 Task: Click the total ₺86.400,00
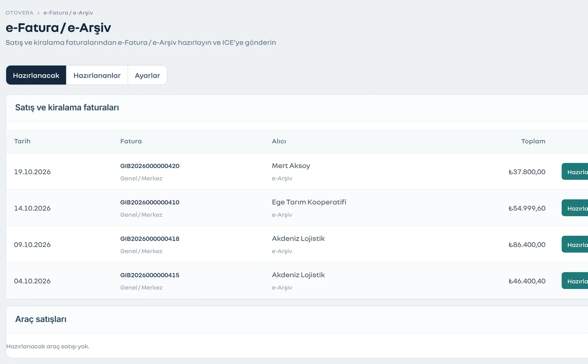[527, 244]
